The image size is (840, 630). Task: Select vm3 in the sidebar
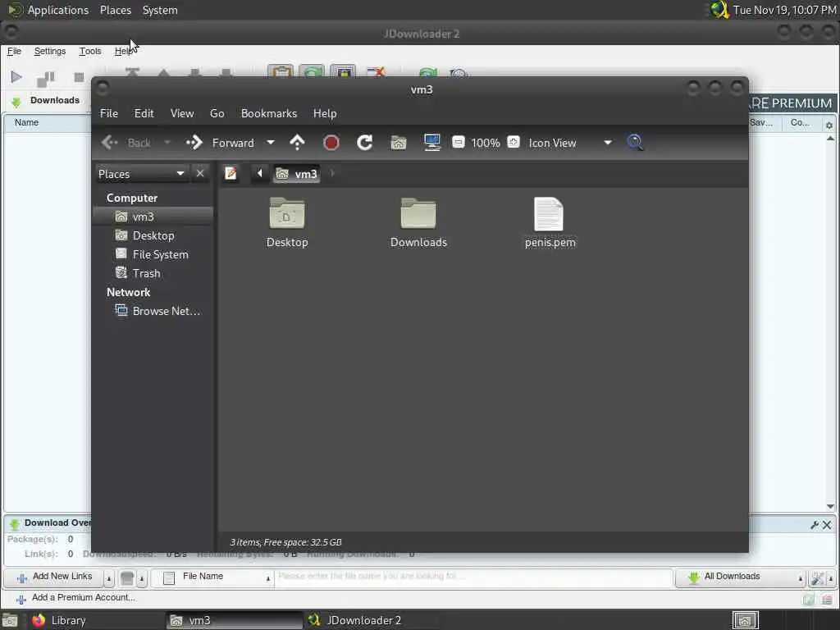pos(153,217)
